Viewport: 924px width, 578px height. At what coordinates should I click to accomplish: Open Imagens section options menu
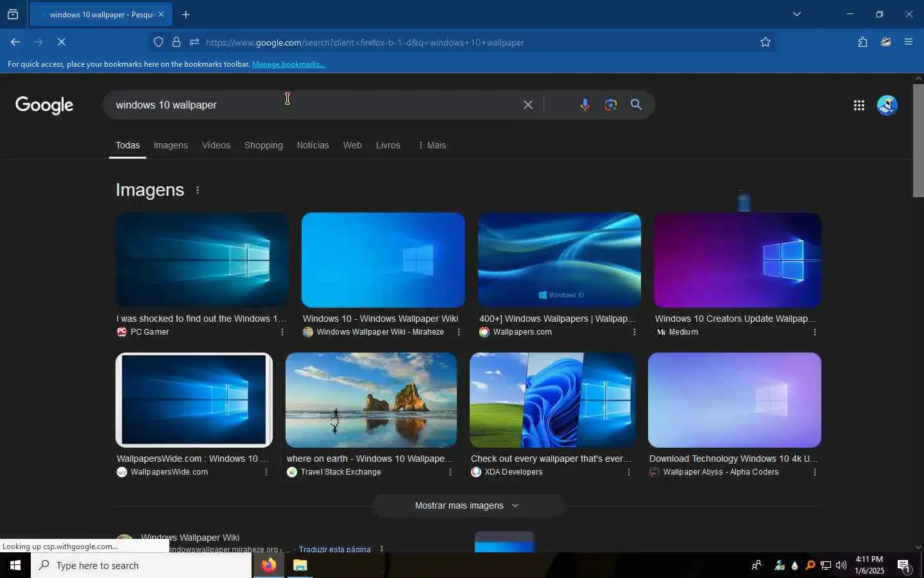point(198,190)
